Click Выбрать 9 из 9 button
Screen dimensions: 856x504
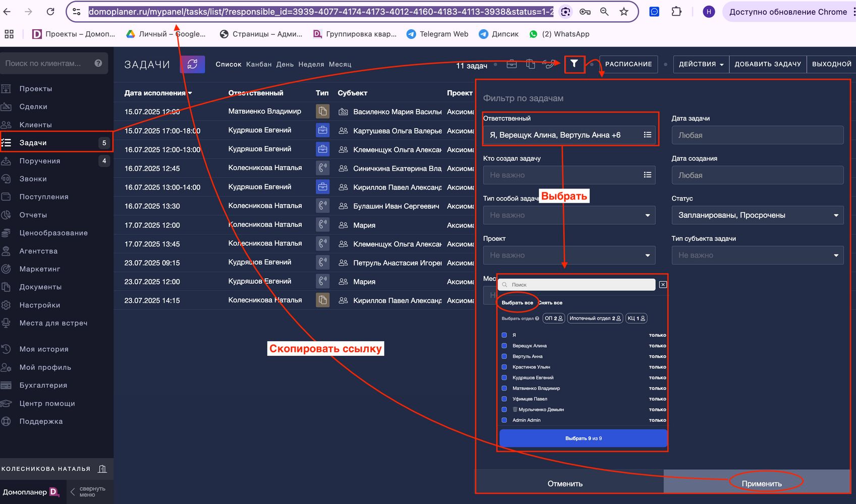tap(583, 438)
